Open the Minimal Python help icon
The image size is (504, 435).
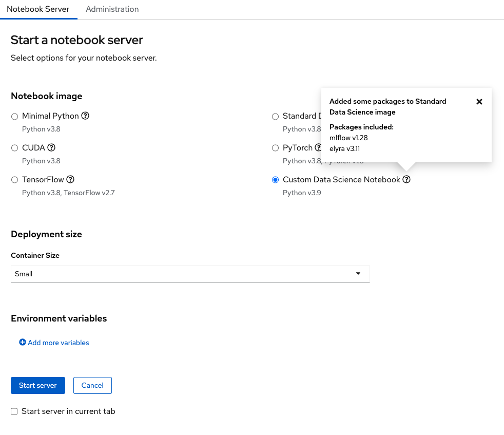(85, 116)
